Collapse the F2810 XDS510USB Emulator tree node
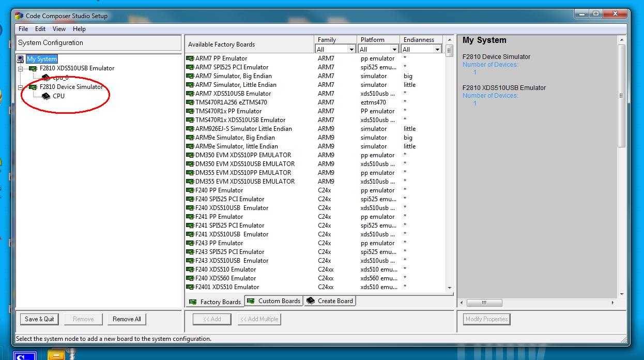Viewport: 644px width, 360px height. click(x=21, y=68)
